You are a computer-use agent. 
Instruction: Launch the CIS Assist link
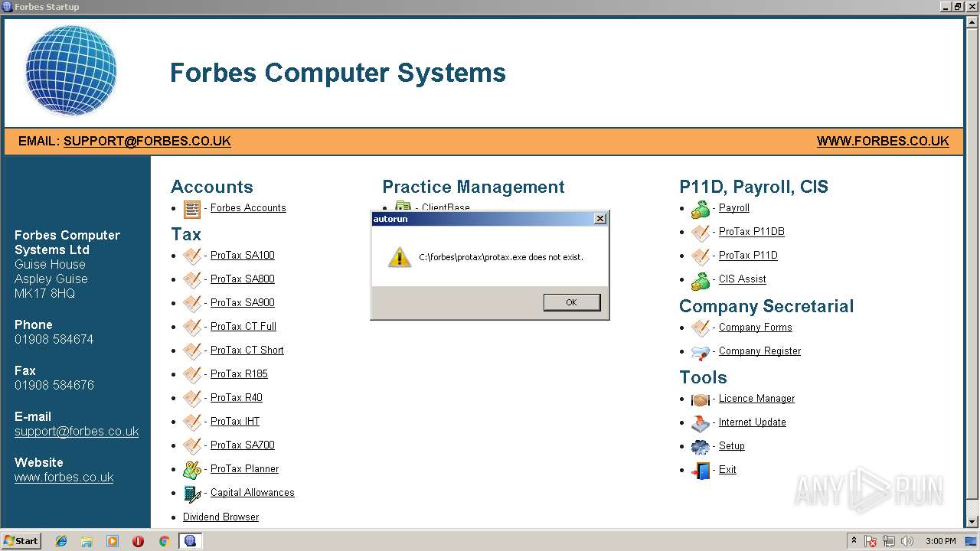point(743,279)
